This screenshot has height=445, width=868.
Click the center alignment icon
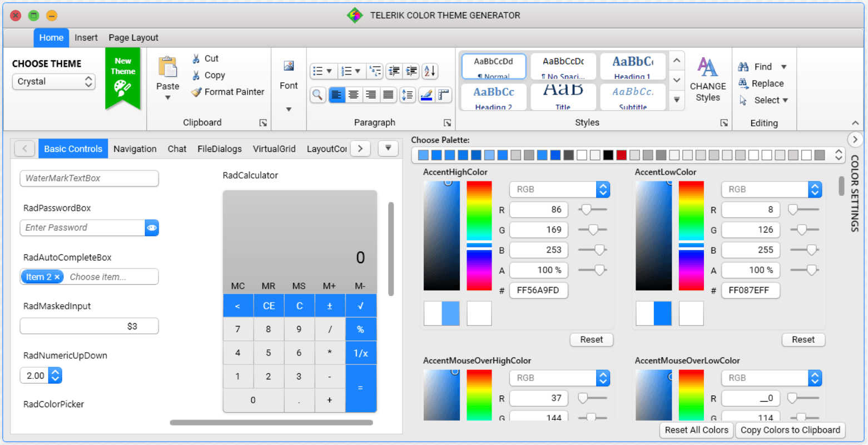coord(353,95)
